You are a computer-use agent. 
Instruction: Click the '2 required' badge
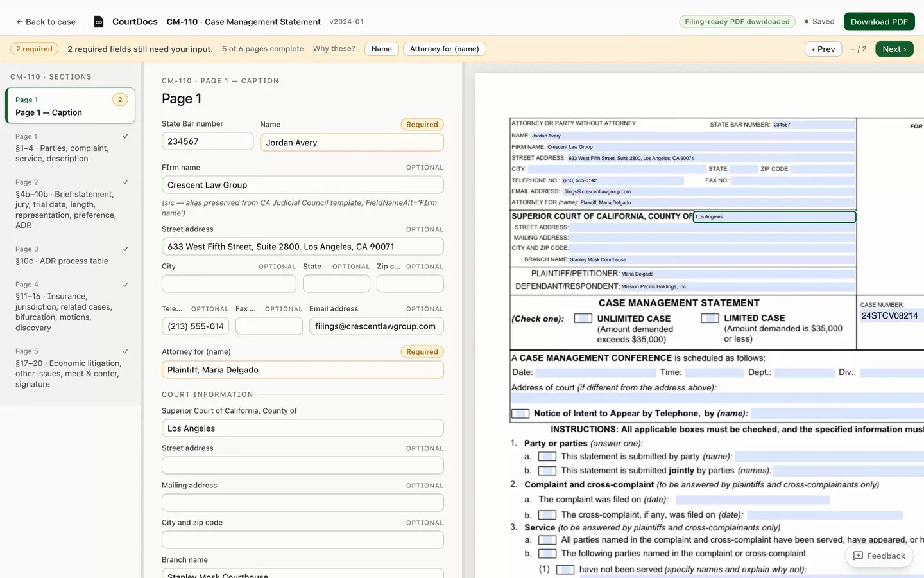tap(35, 49)
